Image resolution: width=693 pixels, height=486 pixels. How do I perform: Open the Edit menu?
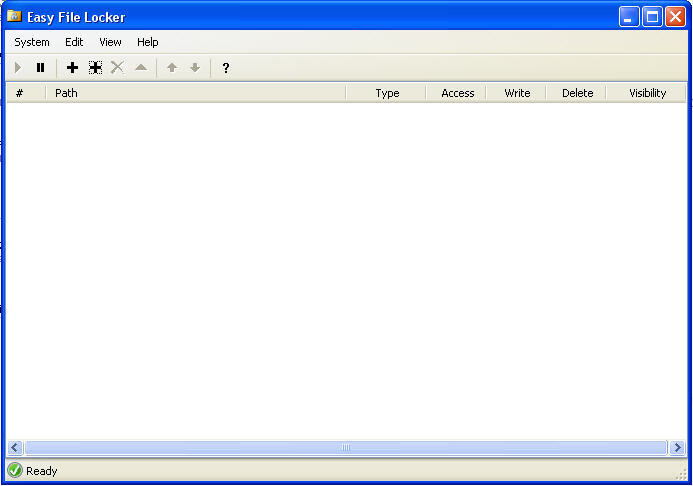coord(74,42)
